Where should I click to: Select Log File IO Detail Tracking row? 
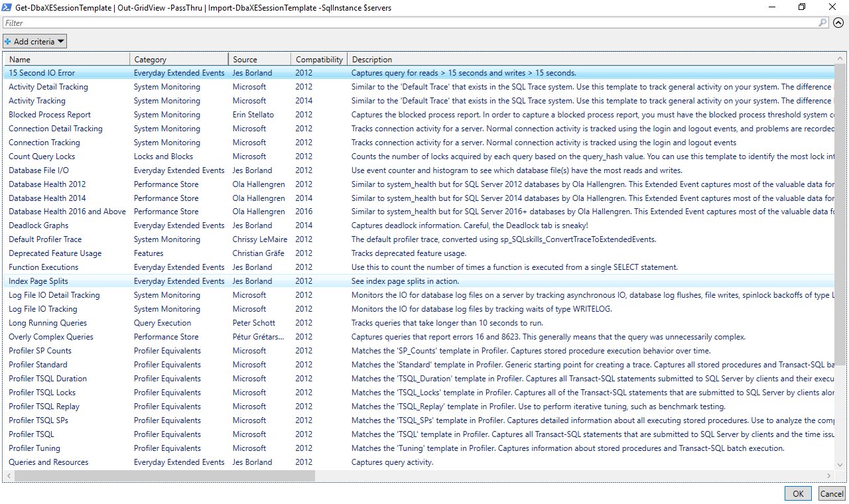coord(419,295)
